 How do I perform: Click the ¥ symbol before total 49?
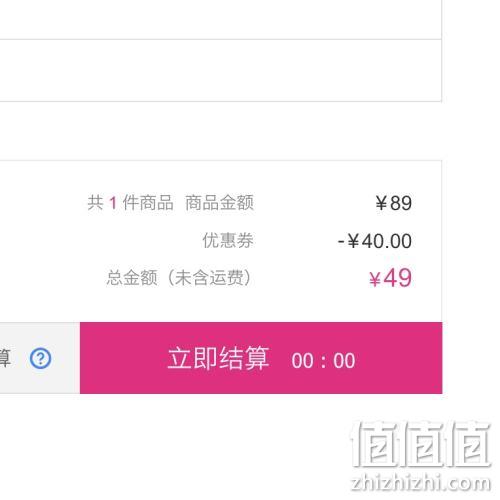pyautogui.click(x=375, y=279)
